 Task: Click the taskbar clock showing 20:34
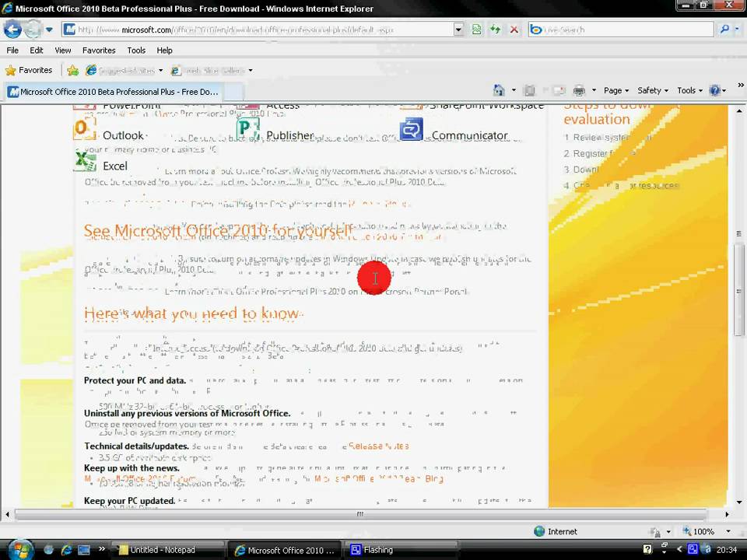click(x=727, y=550)
